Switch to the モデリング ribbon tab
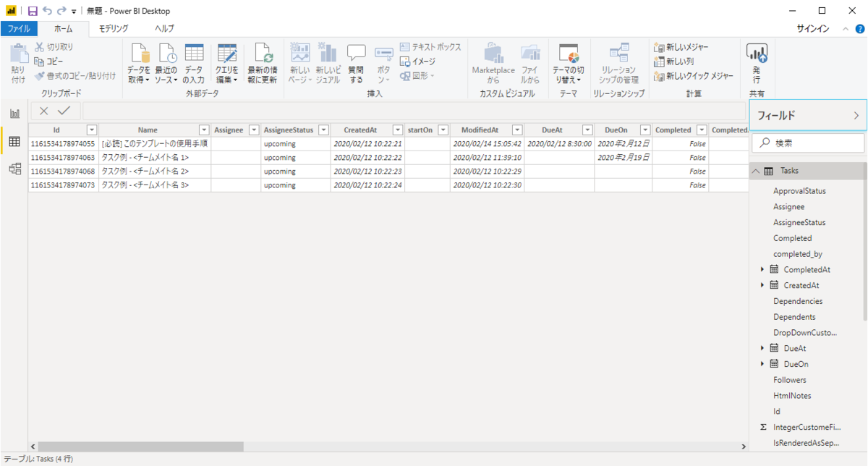Screen dimensions: 868x466 (114, 29)
